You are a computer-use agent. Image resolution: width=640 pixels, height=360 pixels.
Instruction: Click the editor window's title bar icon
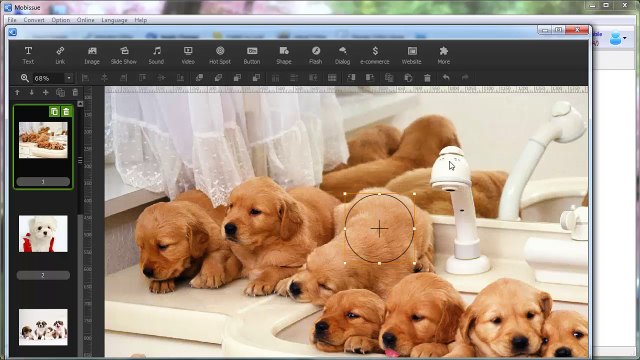click(13, 32)
